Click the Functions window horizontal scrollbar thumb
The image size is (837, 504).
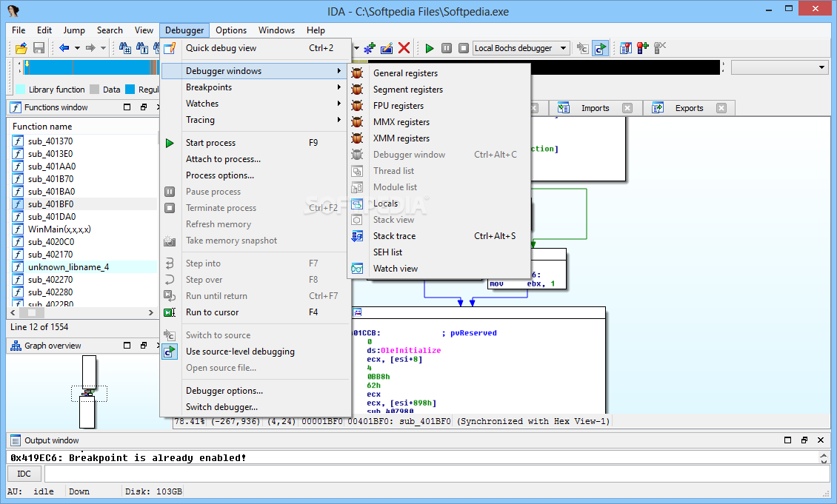(x=32, y=313)
